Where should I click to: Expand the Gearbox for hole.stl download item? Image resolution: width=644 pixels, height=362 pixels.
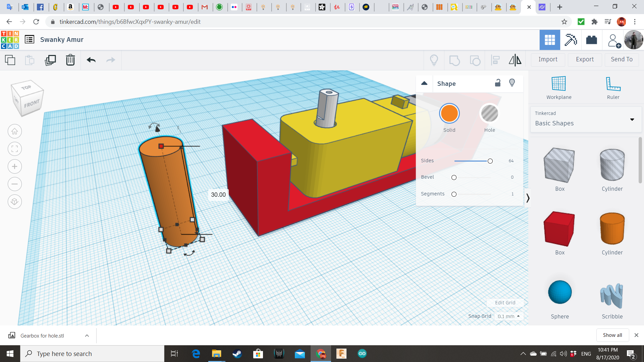pos(87,335)
